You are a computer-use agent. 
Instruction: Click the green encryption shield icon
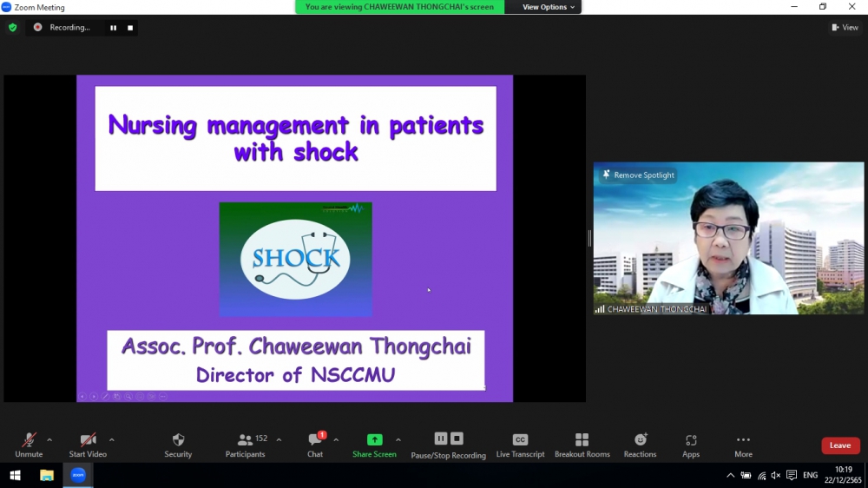(12, 28)
